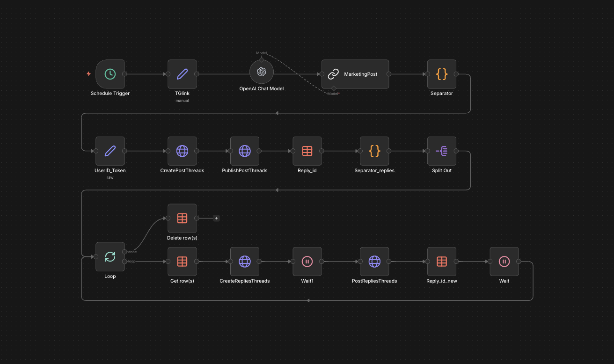Click the Loop node's done output connector

pos(124,252)
